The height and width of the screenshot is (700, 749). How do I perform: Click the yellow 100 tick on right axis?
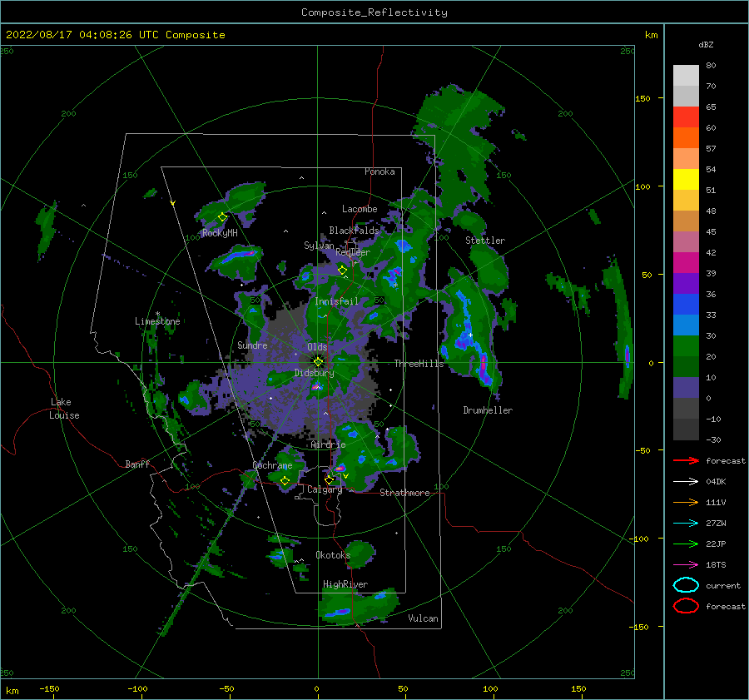pyautogui.click(x=642, y=186)
